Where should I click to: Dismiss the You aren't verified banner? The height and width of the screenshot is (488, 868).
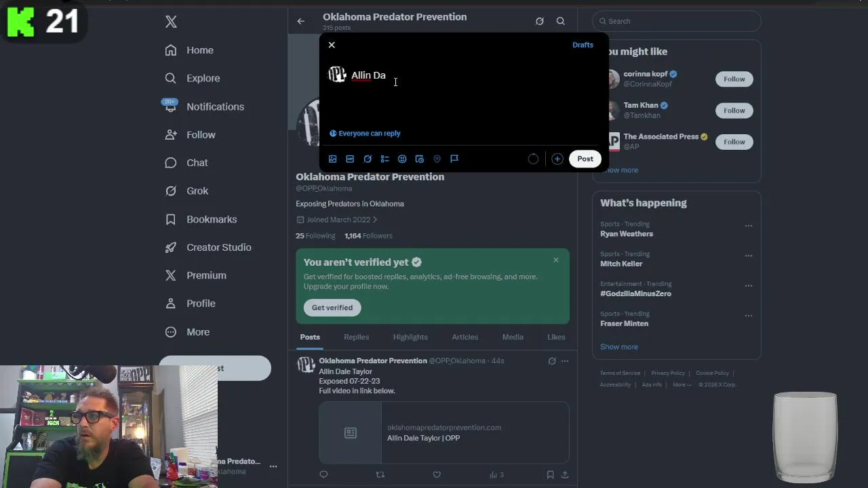[x=556, y=260]
